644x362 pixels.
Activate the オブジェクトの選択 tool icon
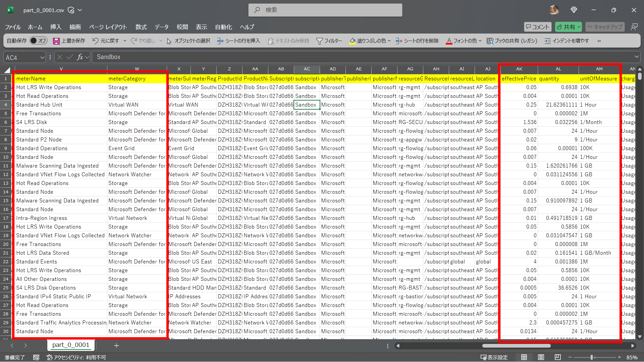(169, 41)
